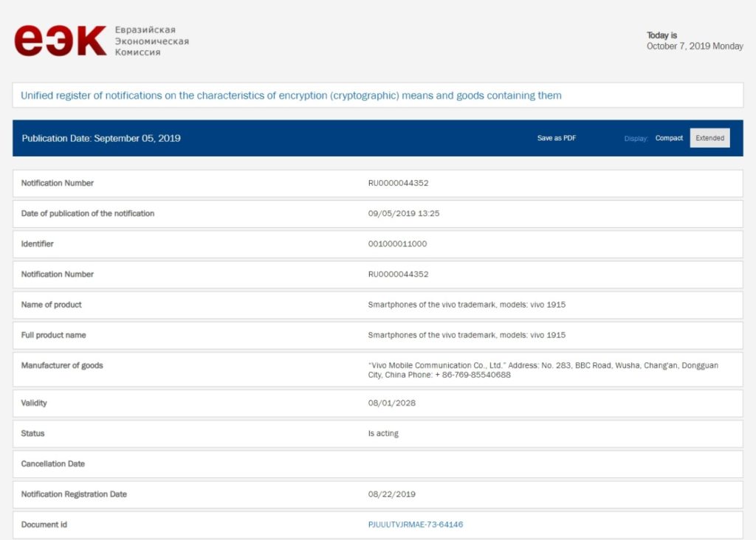The width and height of the screenshot is (756, 540).
Task: Switch display to Compact view
Action: point(669,138)
